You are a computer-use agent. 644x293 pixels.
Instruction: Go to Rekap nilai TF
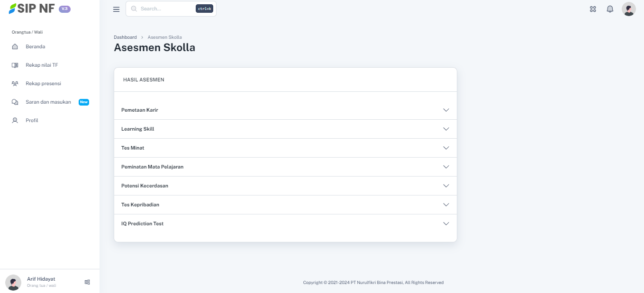point(42,65)
